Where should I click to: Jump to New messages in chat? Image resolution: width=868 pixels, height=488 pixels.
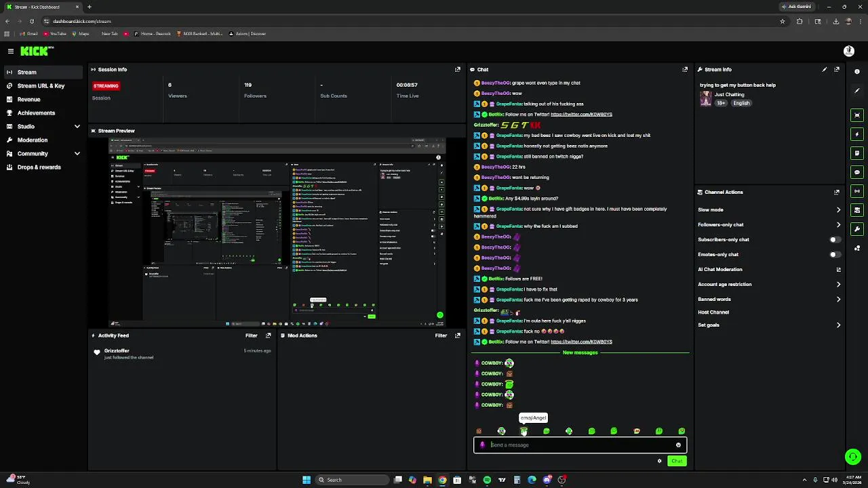pyautogui.click(x=580, y=352)
